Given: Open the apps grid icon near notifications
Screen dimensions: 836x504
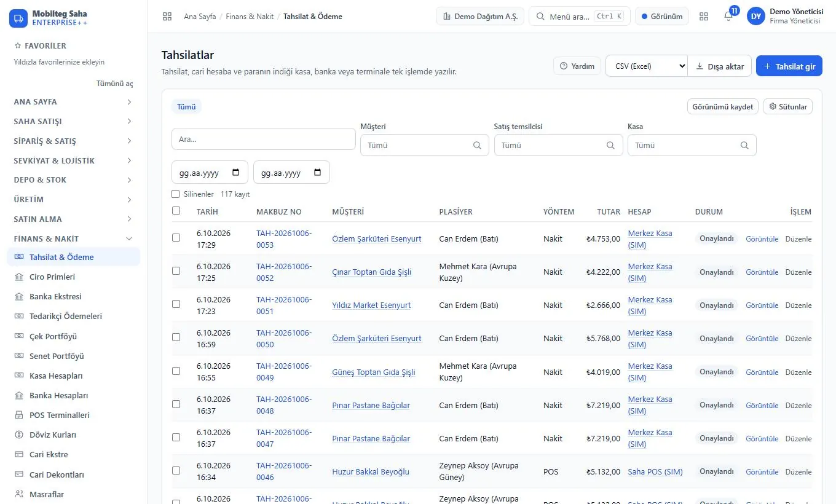Looking at the screenshot, I should point(704,17).
